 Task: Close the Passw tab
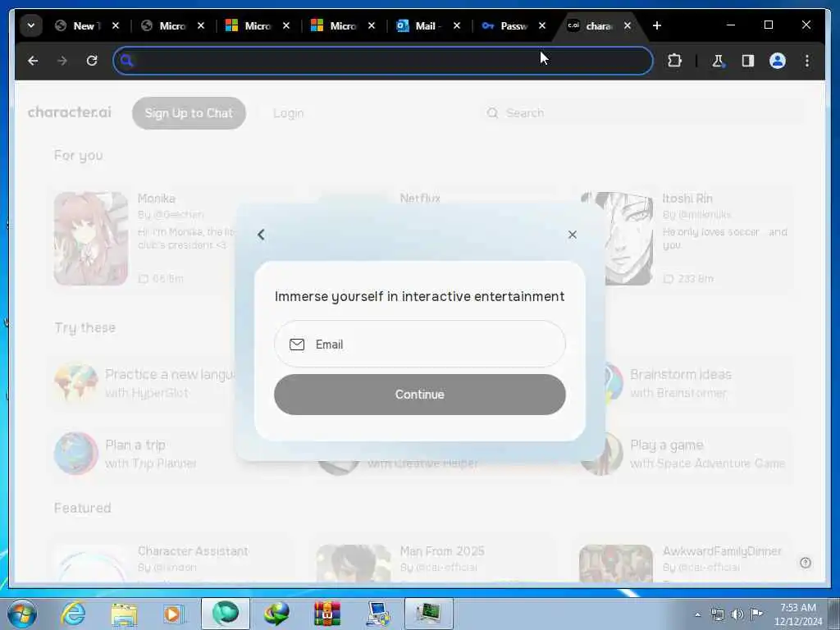(x=541, y=25)
